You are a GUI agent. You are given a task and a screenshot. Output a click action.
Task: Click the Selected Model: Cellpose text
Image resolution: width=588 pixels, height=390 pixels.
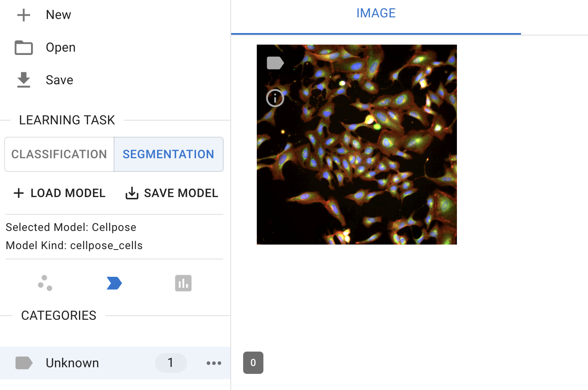[71, 227]
